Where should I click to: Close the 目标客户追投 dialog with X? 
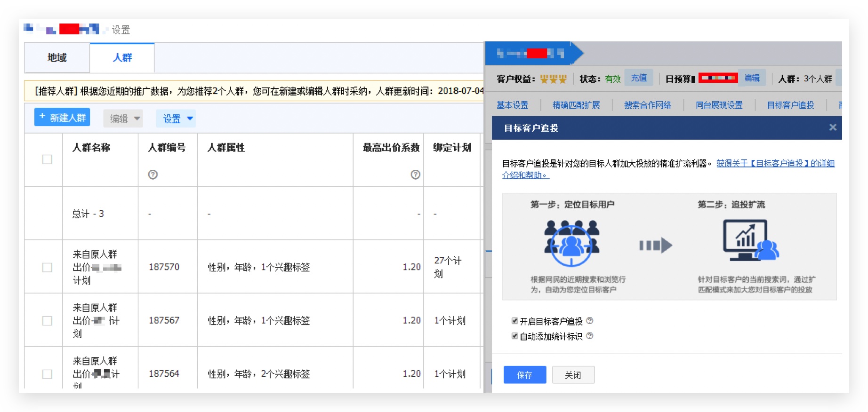[x=832, y=127]
